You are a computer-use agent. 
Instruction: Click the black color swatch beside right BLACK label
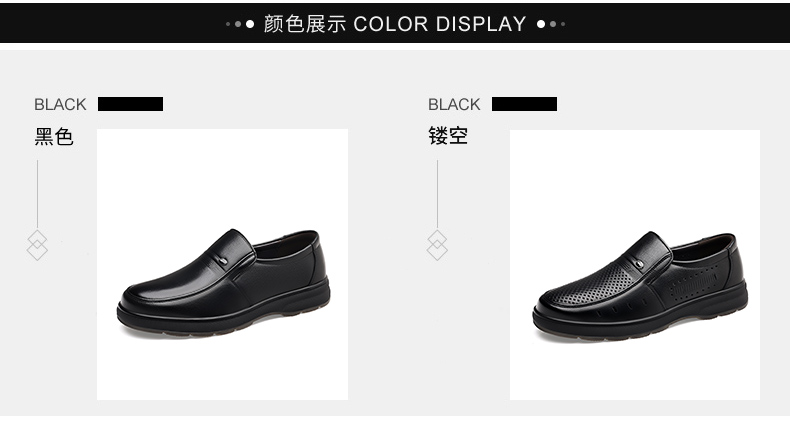524,104
